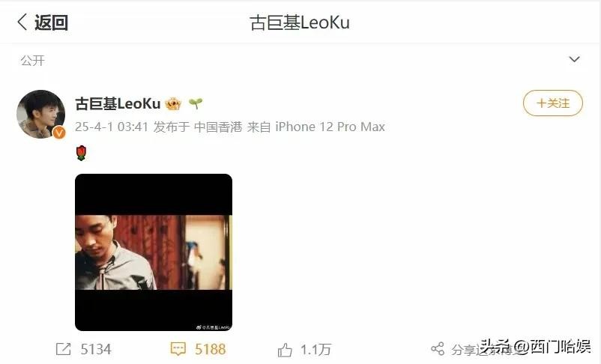This screenshot has height=364, width=601.
Task: Click the 1.1万 like count
Action: pos(315,350)
